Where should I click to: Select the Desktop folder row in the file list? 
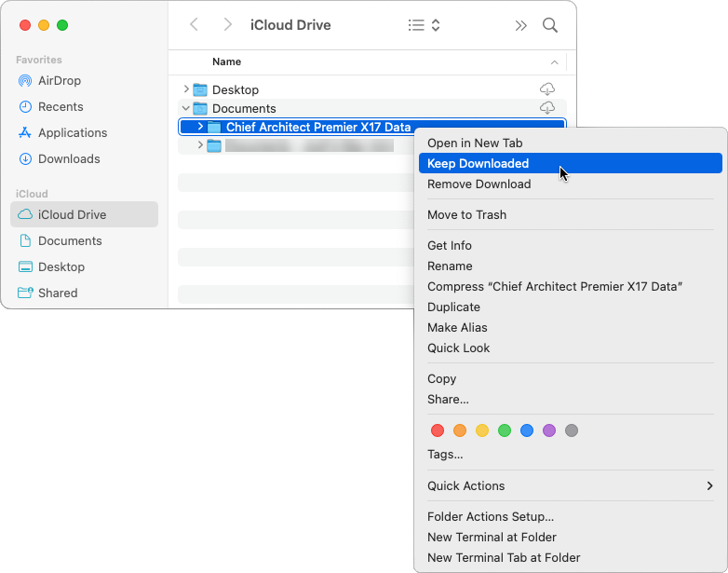pos(371,89)
